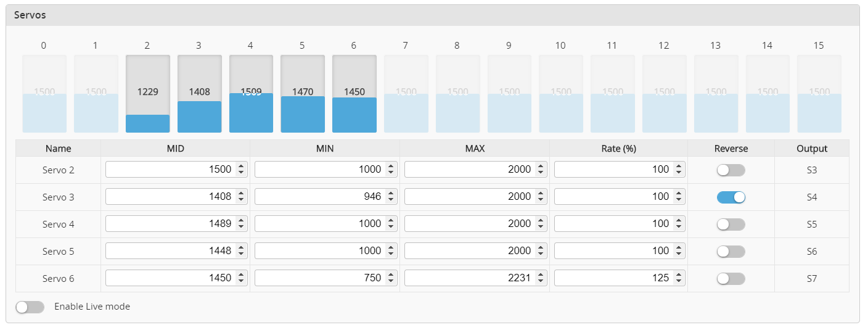This screenshot has width=868, height=330.
Task: Click the Reverse column header
Action: pos(731,149)
